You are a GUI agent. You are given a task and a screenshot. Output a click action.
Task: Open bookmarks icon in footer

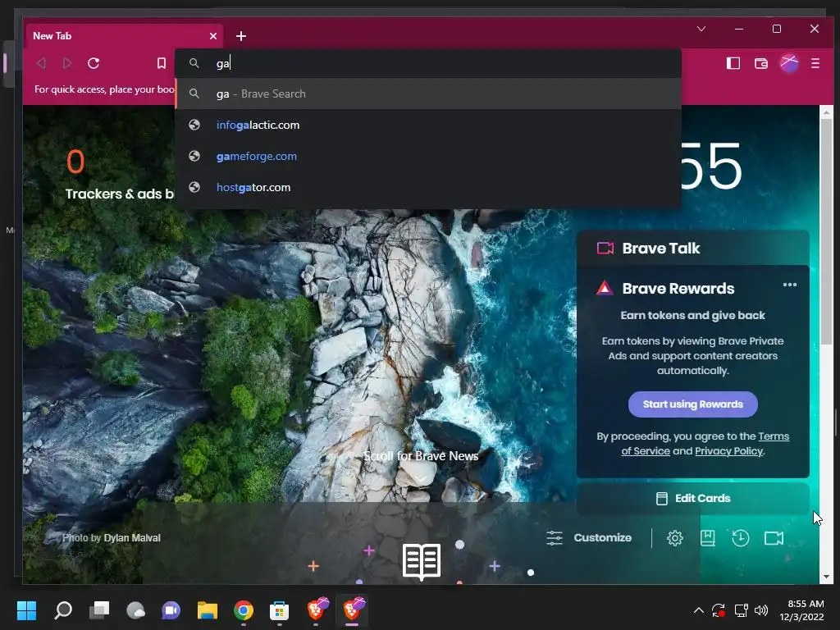(708, 538)
